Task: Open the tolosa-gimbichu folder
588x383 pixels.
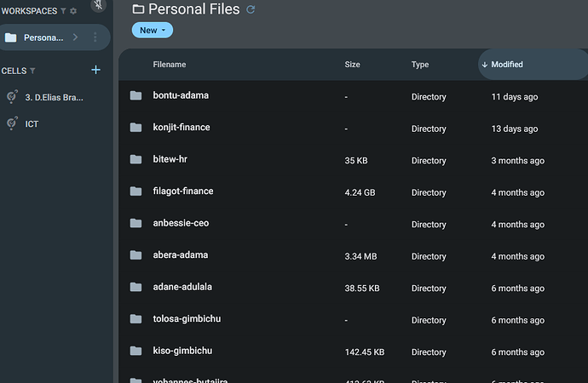Action: point(187,318)
